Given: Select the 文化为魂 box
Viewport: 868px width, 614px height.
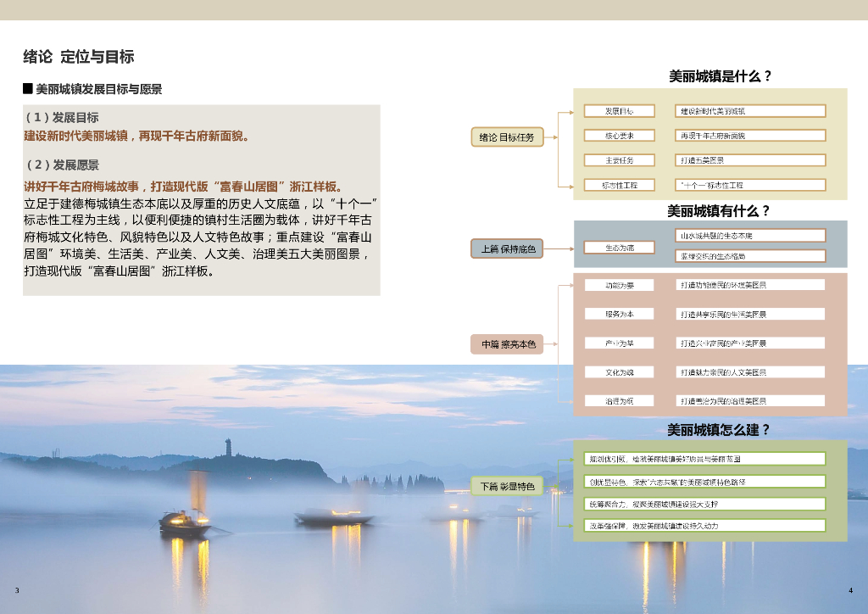Looking at the screenshot, I should (620, 372).
